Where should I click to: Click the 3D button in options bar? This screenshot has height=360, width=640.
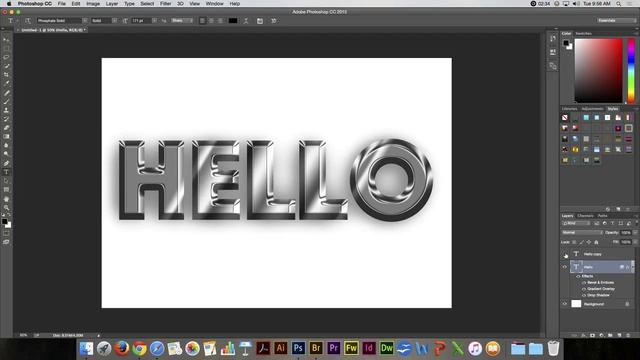[273, 21]
